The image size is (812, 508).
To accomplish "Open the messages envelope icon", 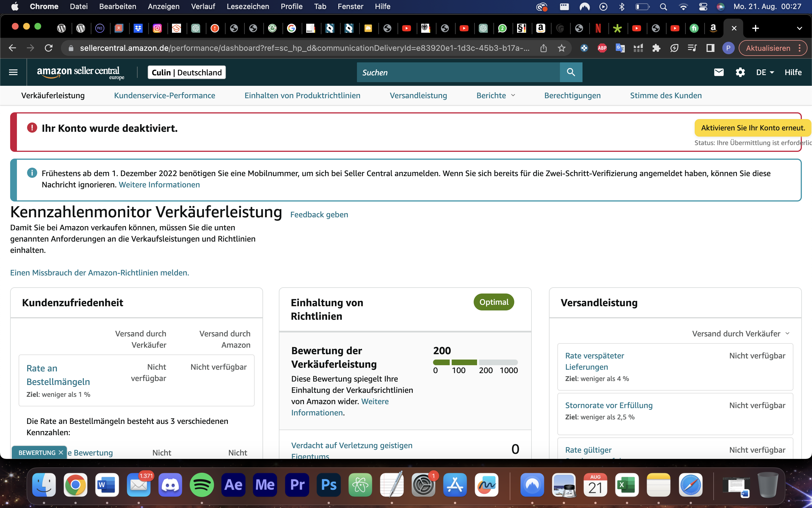I will pos(719,72).
